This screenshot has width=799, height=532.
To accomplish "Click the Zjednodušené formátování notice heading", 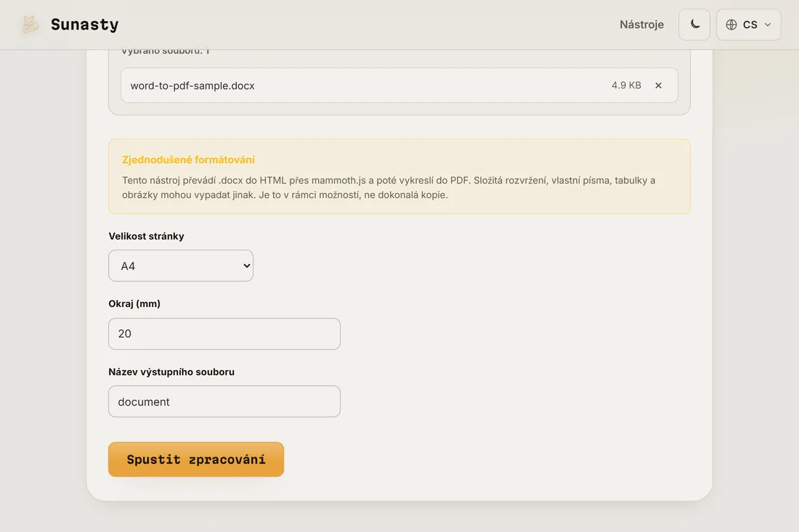I will coord(188,160).
